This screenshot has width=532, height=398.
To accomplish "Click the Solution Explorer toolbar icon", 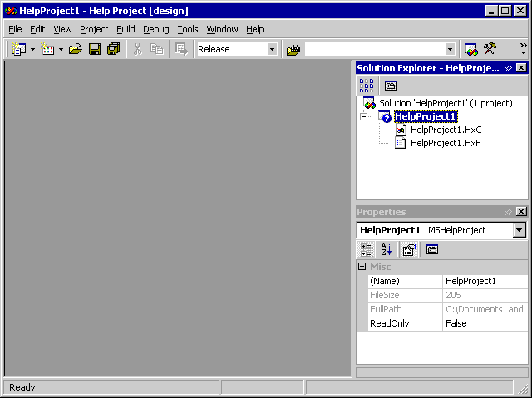I will point(471,49).
